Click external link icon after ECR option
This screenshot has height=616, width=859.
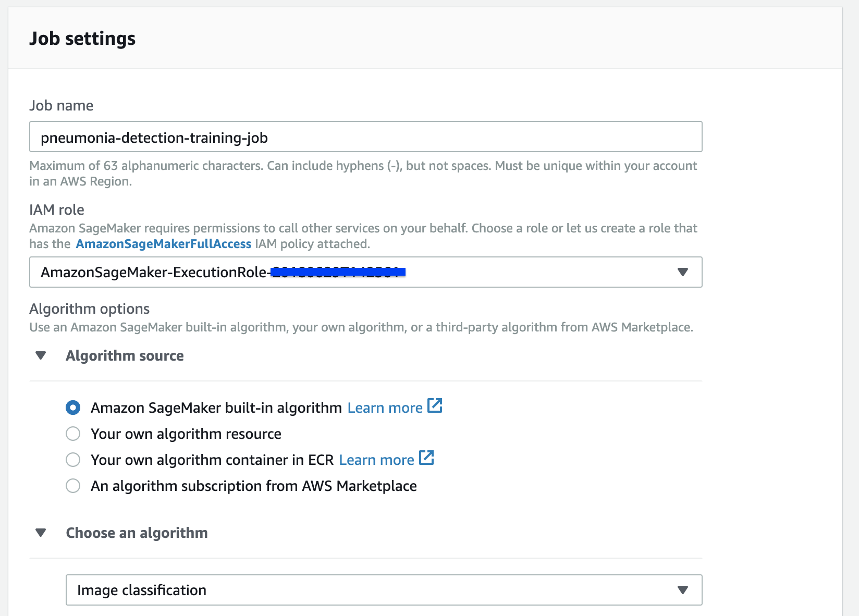coord(426,458)
